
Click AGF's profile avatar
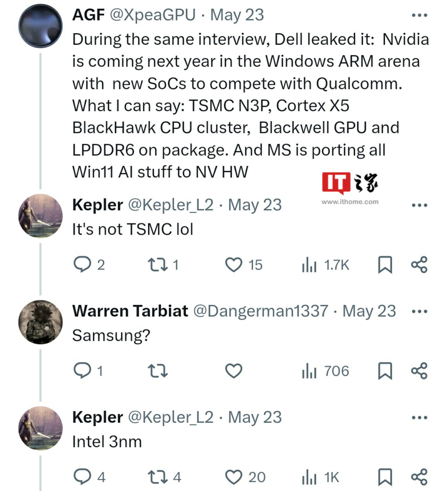pyautogui.click(x=40, y=26)
